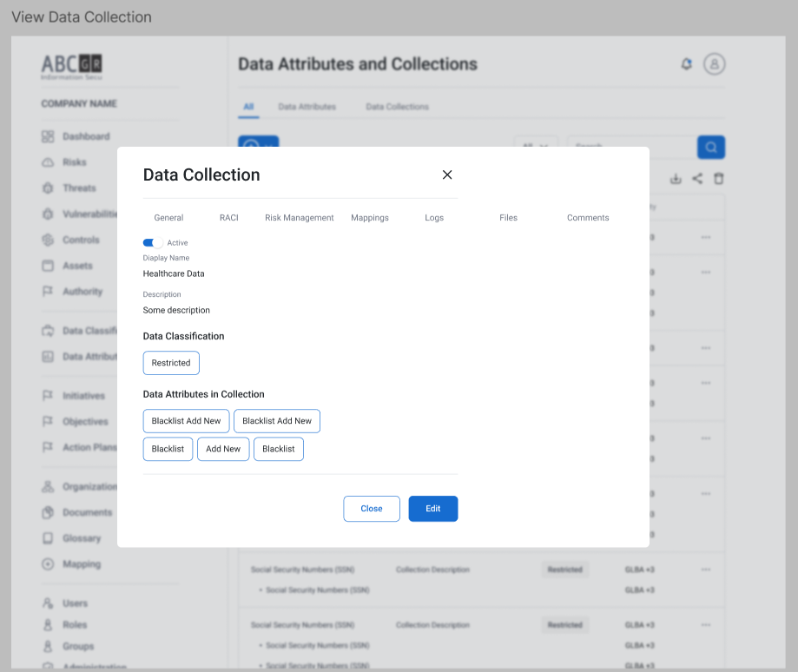Image resolution: width=798 pixels, height=672 pixels.
Task: Open the user profile avatar icon
Action: pos(714,64)
